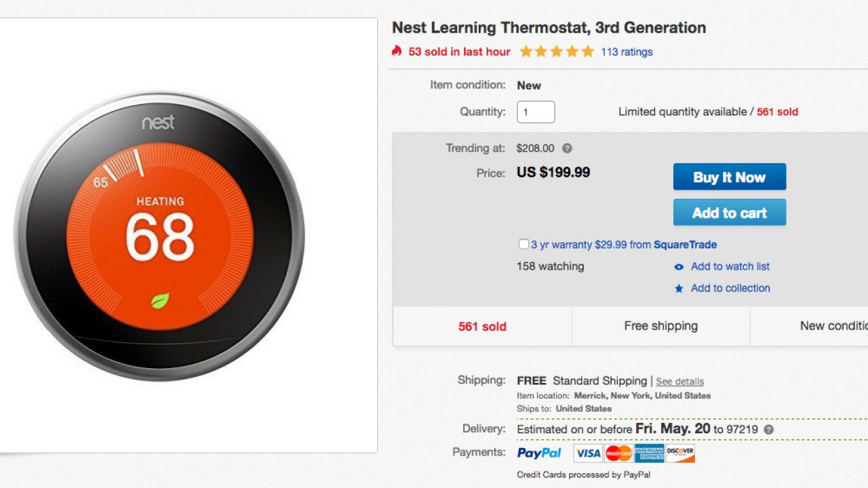Click the five-star rating icons
The image size is (868, 488).
(556, 52)
